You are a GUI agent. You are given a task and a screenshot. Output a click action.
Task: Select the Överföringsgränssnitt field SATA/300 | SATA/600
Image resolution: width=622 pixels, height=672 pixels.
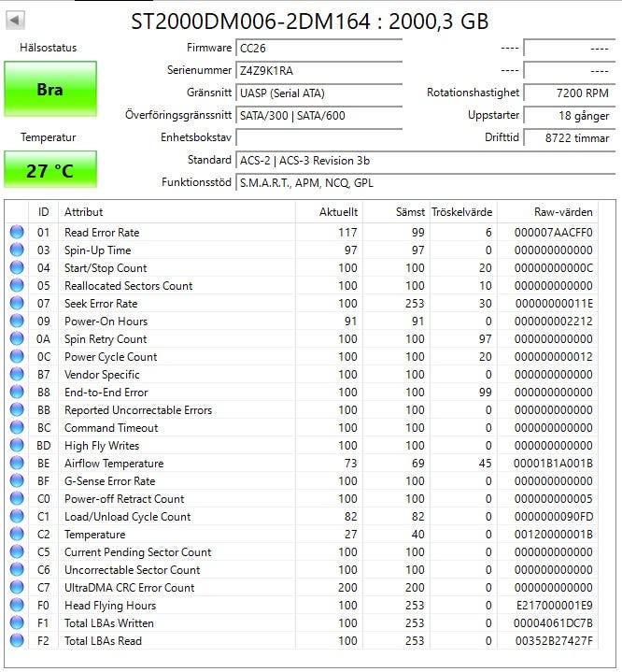click(x=318, y=115)
